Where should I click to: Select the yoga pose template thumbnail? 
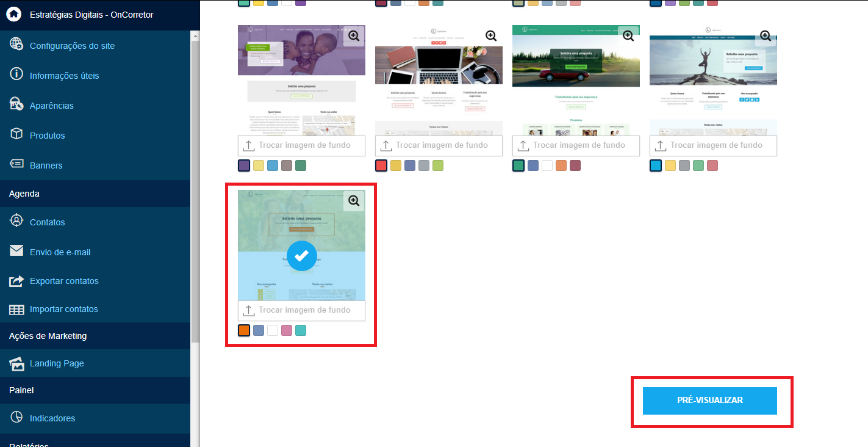point(713,80)
